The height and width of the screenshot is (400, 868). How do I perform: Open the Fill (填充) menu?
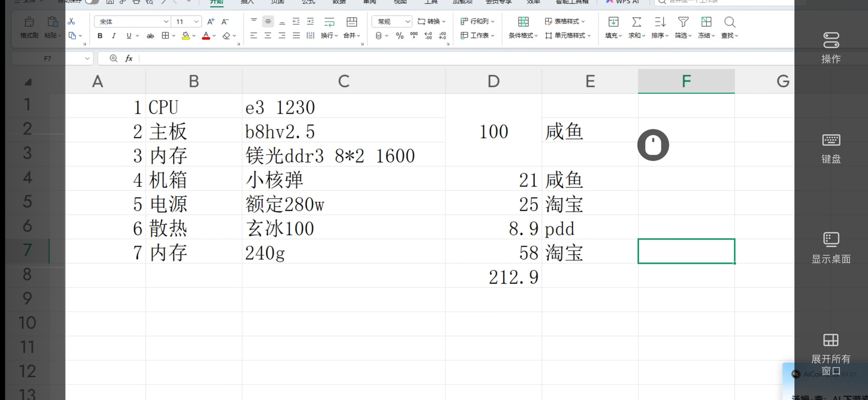613,28
